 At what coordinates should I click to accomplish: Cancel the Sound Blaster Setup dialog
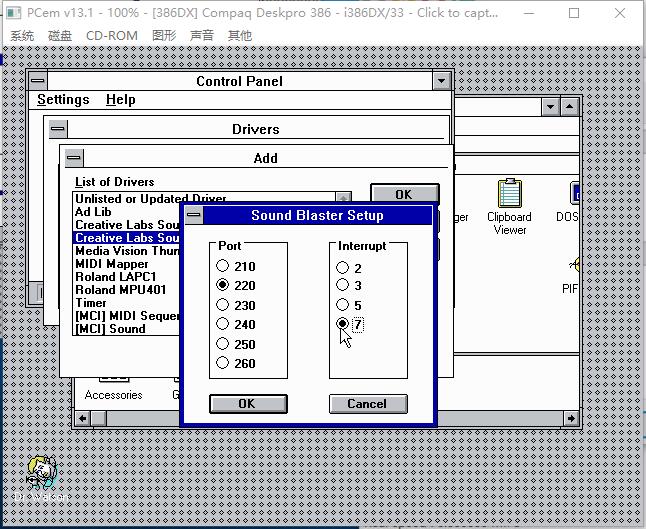coord(368,404)
